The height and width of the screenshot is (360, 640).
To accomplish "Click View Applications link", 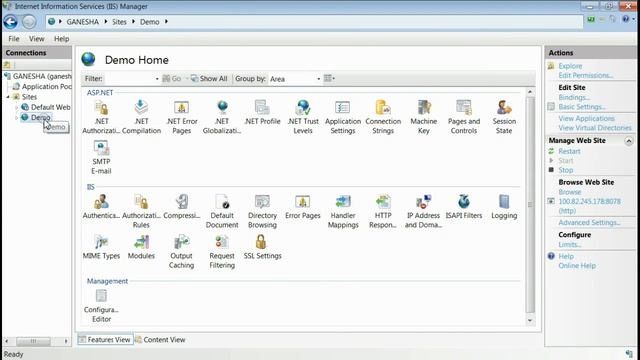I will pyautogui.click(x=587, y=118).
